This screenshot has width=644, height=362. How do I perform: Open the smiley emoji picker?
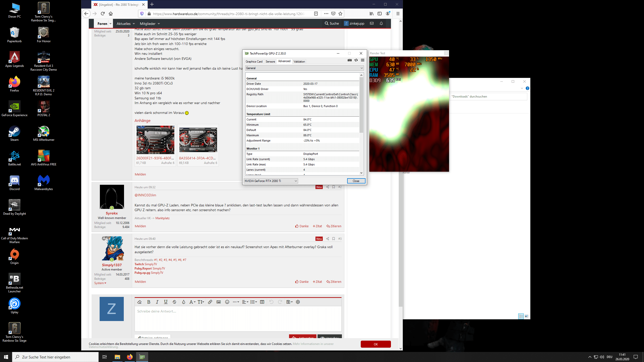tap(227, 302)
